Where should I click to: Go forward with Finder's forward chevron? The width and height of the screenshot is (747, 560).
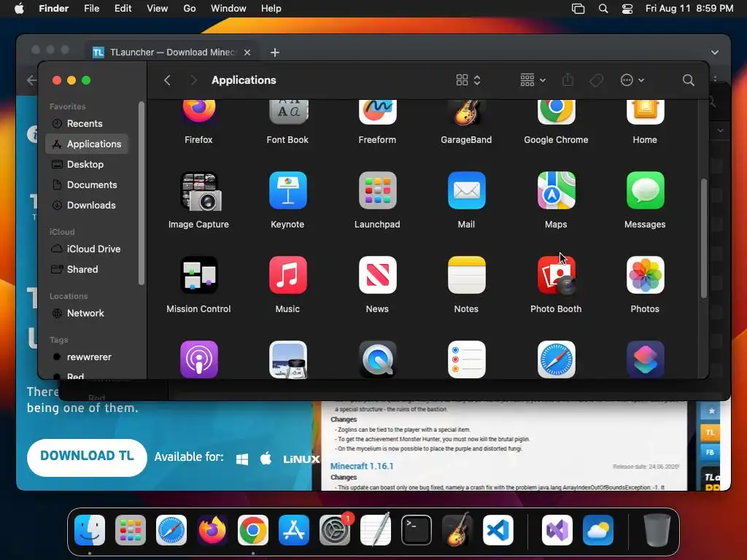pyautogui.click(x=193, y=80)
